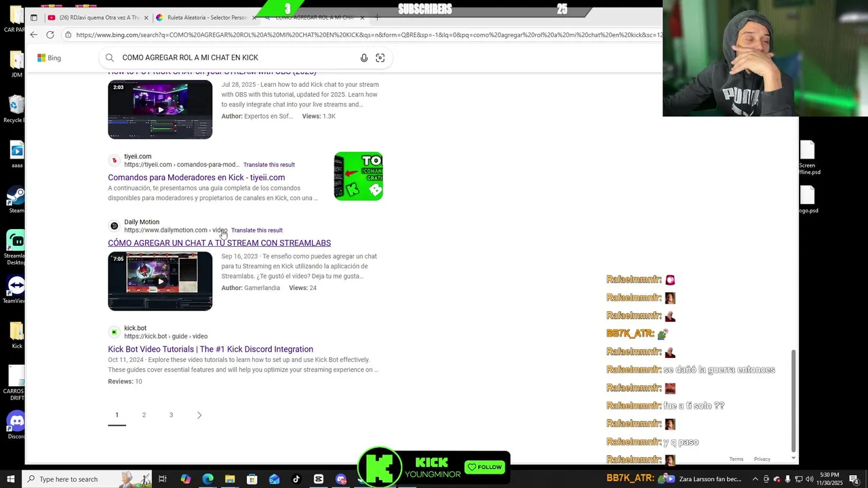Click the Zara Larsson news taskbar widget
The height and width of the screenshot is (488, 868).
coord(705,479)
